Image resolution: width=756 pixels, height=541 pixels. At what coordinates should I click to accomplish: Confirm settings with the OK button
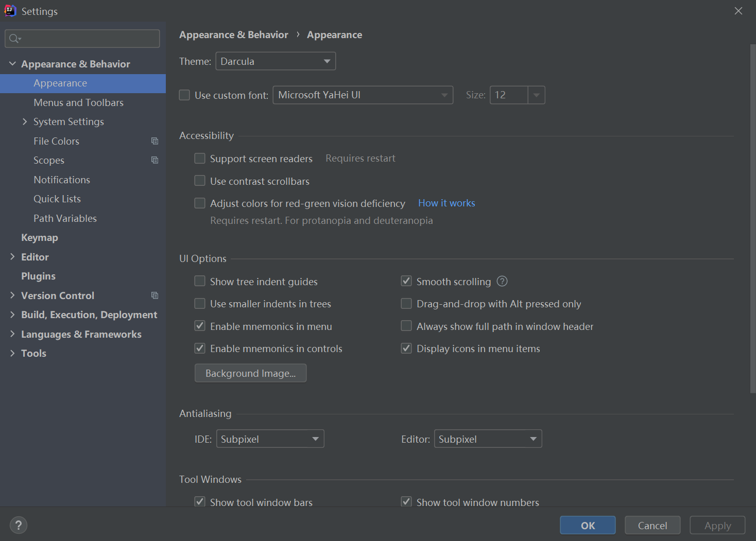pyautogui.click(x=588, y=526)
